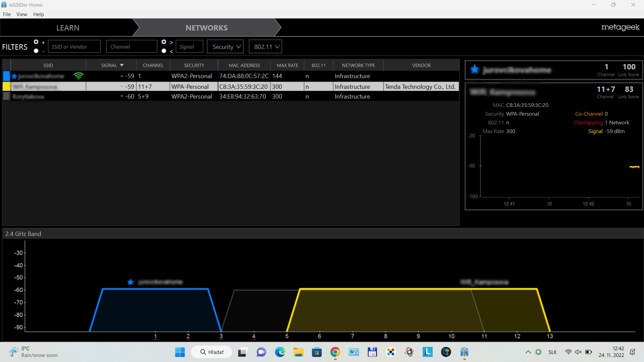Open the View menu
Screen dimensions: 644x362
coord(21,14)
